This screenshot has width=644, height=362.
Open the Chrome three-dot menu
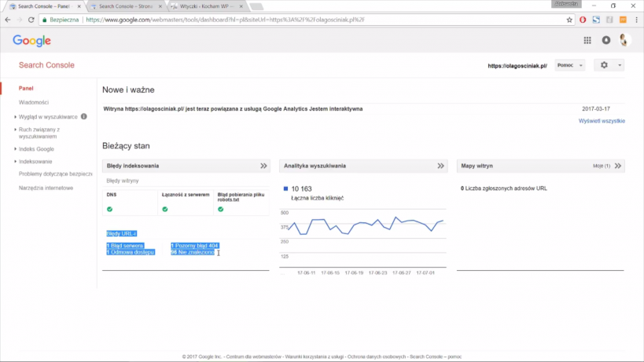[x=637, y=20]
